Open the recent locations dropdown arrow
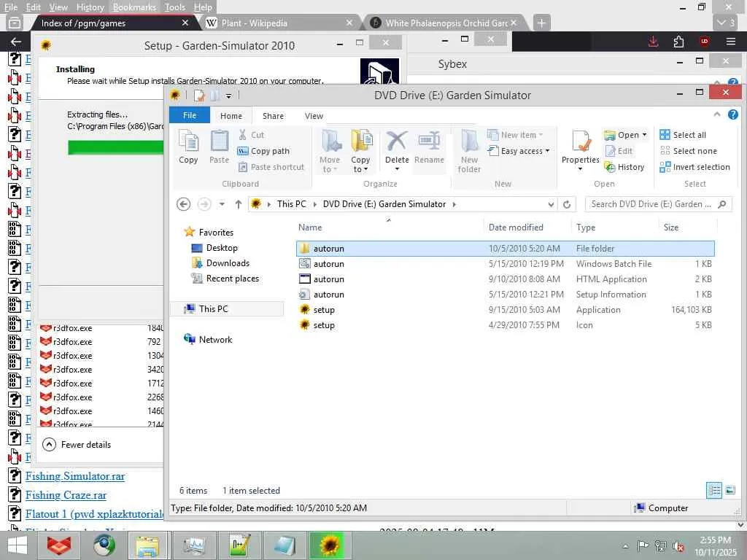 [222, 204]
